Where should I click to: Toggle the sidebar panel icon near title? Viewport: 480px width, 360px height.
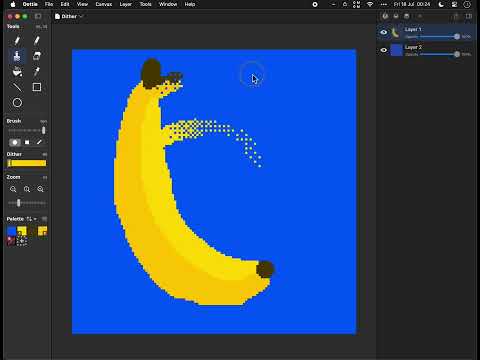click(38, 16)
